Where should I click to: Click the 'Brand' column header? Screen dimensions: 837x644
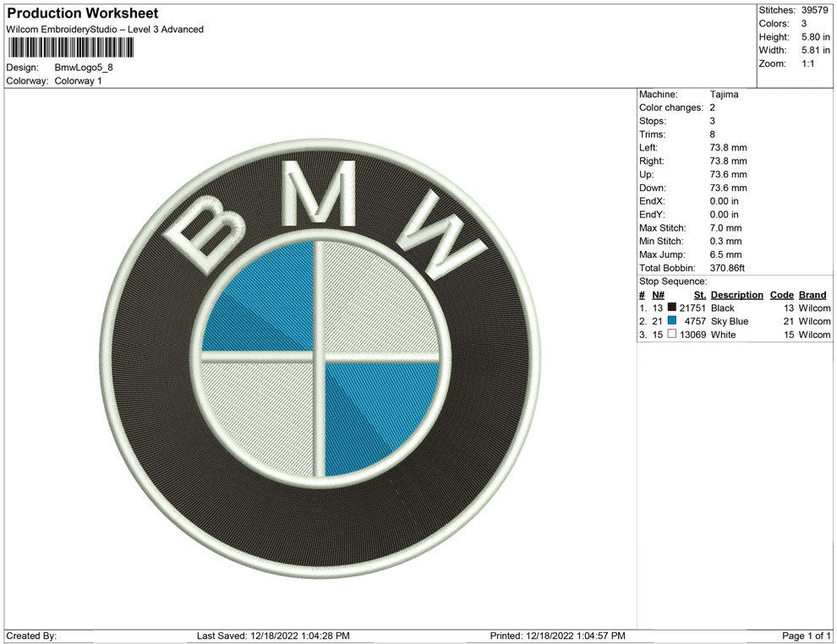(812, 295)
